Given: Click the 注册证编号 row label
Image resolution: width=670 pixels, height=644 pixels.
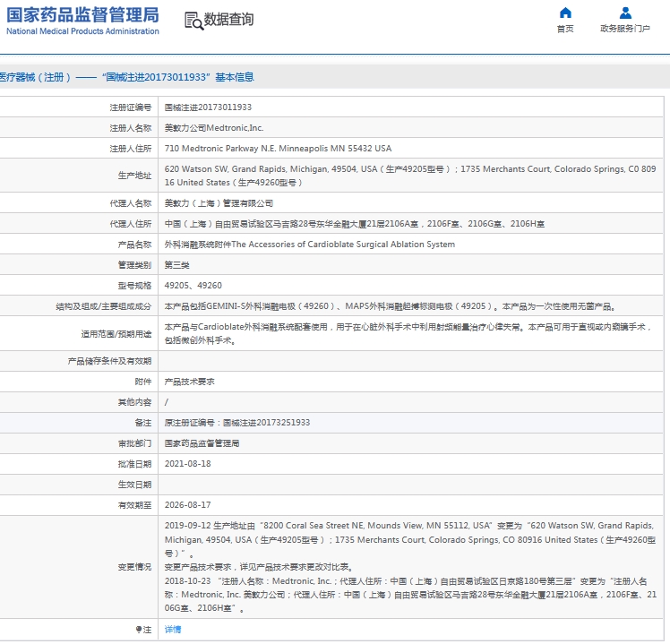Looking at the screenshot, I should coord(130,107).
